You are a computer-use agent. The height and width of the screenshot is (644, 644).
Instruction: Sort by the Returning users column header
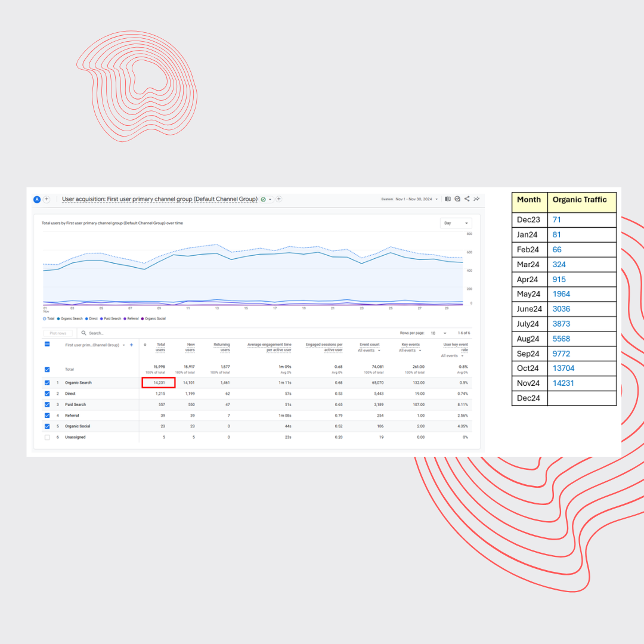tap(221, 347)
